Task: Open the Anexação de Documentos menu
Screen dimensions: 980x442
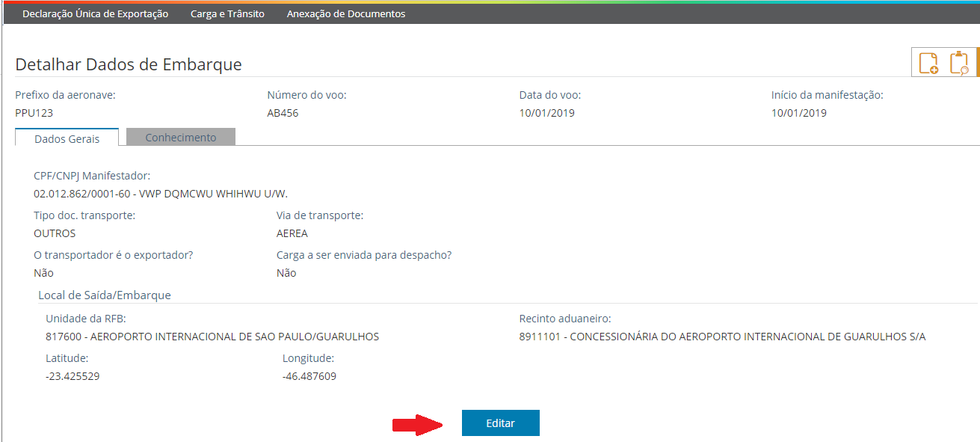Action: coord(345,13)
